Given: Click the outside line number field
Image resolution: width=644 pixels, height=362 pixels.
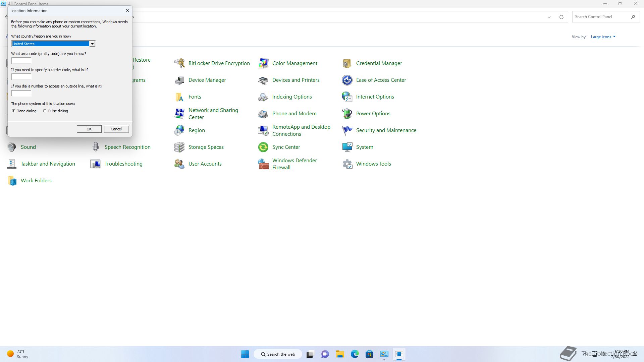Looking at the screenshot, I should coord(21,93).
